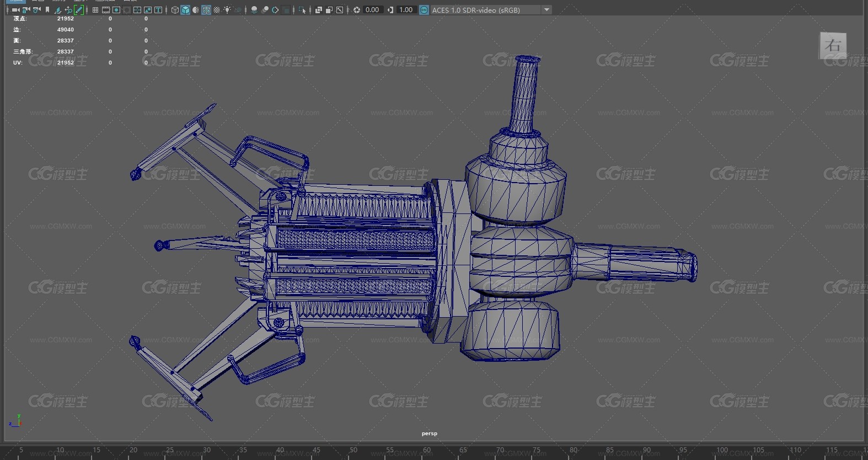Click the Gamma value field 1.00
Image resolution: width=868 pixels, height=460 pixels.
click(406, 10)
